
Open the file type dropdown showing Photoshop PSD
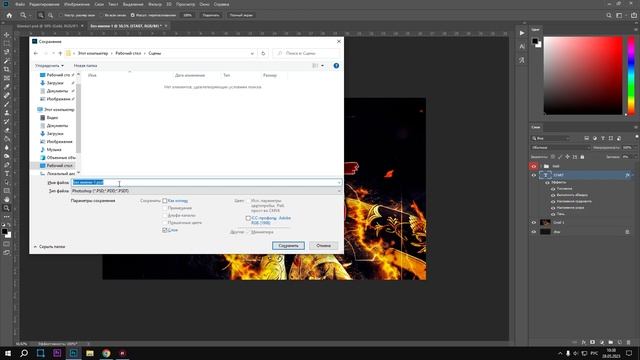point(207,191)
